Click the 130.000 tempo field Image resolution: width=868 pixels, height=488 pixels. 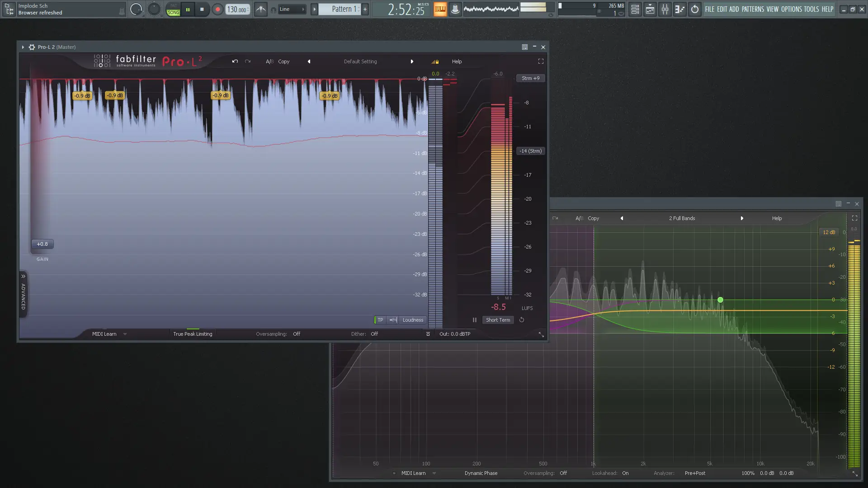(x=237, y=9)
